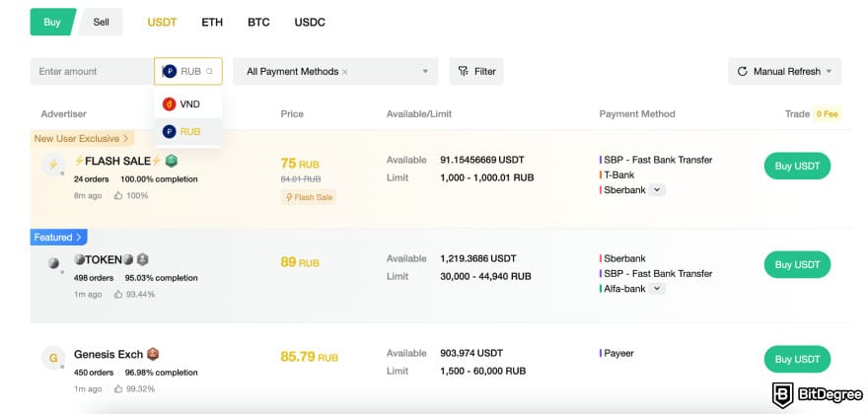Click thumbs-up icon beside 99.32%
Image resolution: width=868 pixels, height=414 pixels.
click(118, 389)
